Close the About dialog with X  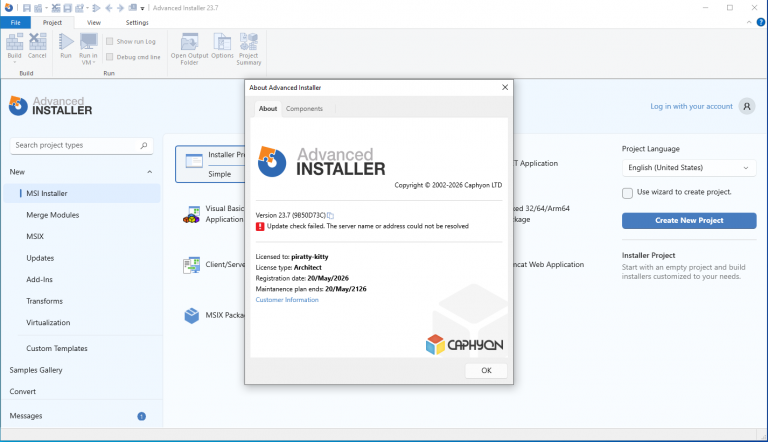click(505, 87)
